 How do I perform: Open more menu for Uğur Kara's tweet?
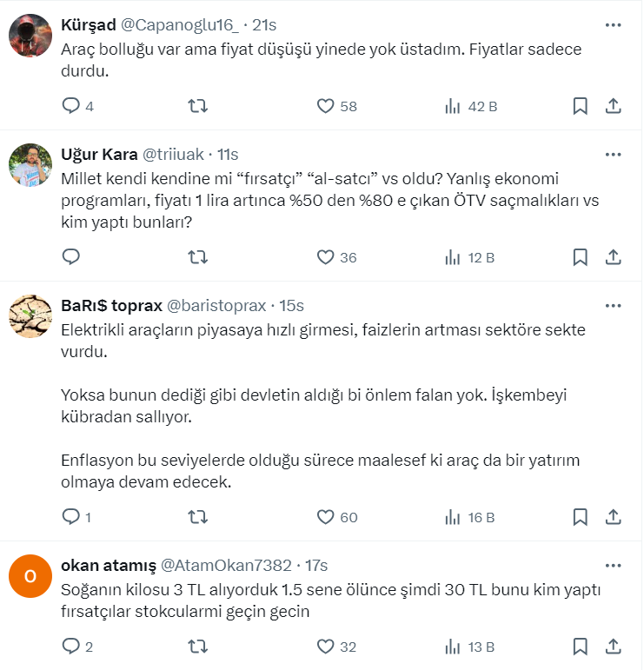point(613,155)
